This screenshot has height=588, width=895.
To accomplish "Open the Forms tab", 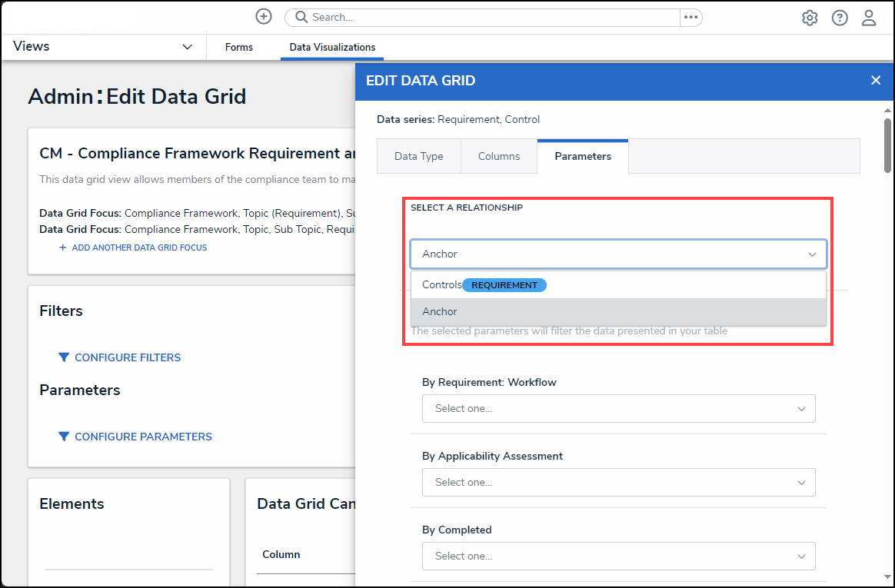I will click(239, 48).
